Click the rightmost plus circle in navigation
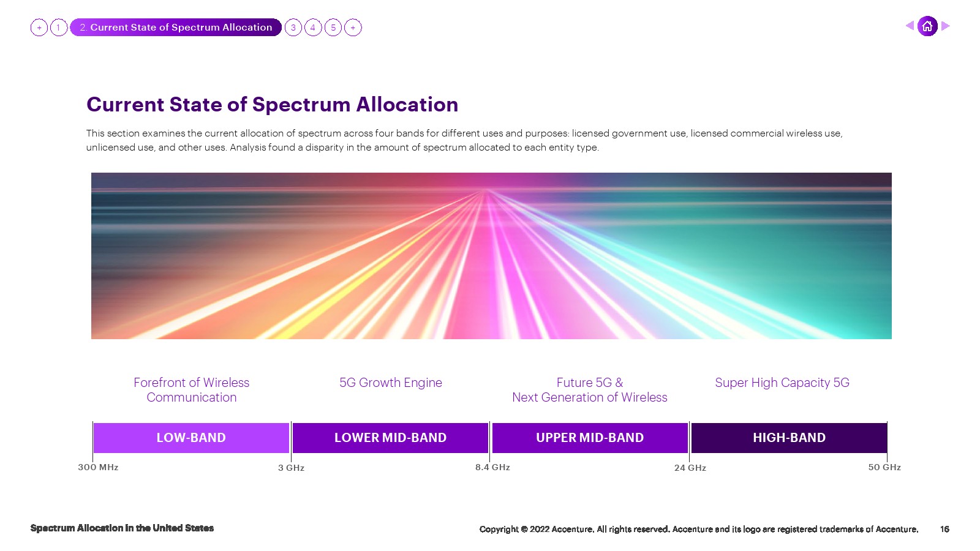 [353, 28]
